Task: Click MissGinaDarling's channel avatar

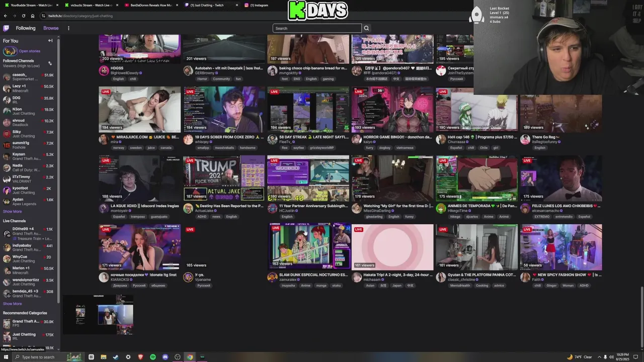Action: (357, 208)
